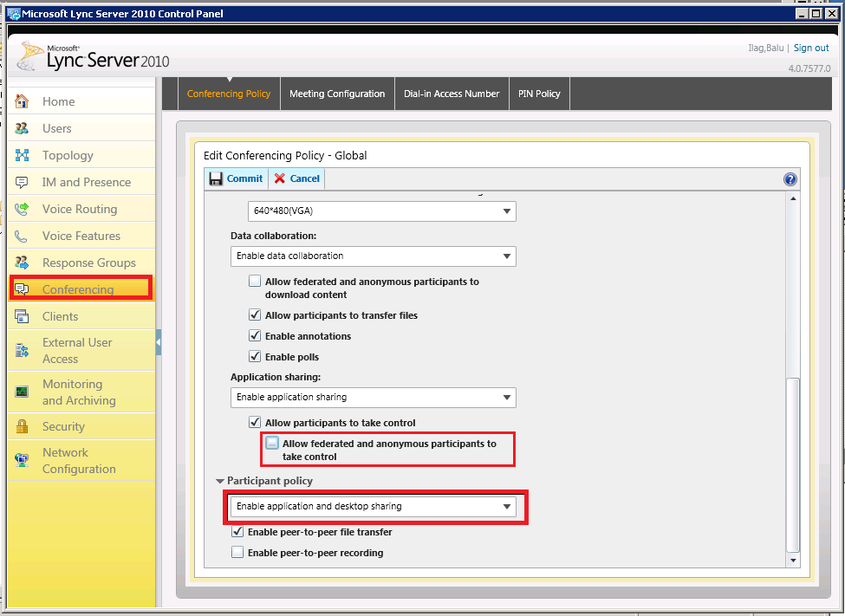Screen dimensions: 845x616
Task: Open the Security section
Action: (82, 426)
